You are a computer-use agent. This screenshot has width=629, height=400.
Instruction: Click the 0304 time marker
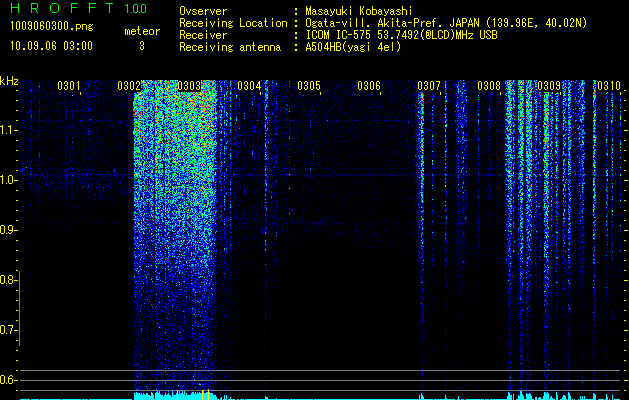point(249,85)
